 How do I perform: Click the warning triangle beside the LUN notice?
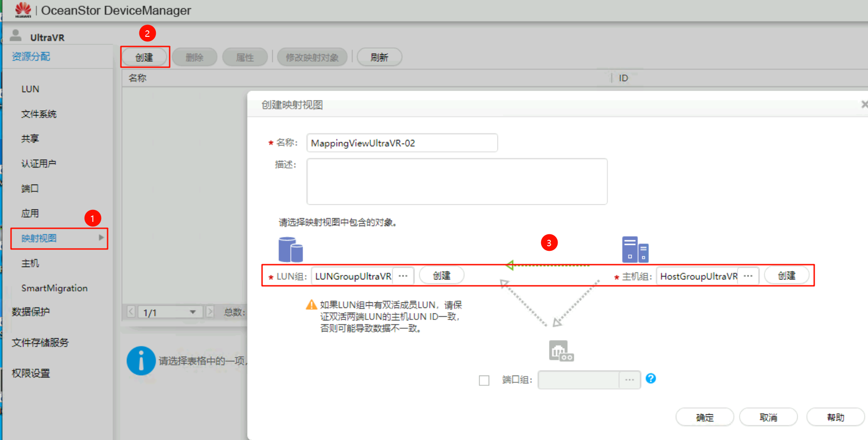tap(311, 304)
